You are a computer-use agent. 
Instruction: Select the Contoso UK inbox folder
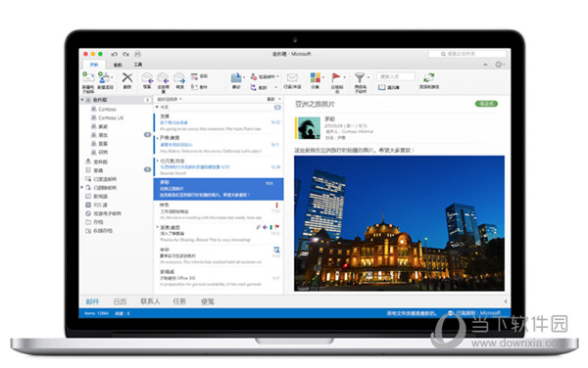[x=107, y=117]
